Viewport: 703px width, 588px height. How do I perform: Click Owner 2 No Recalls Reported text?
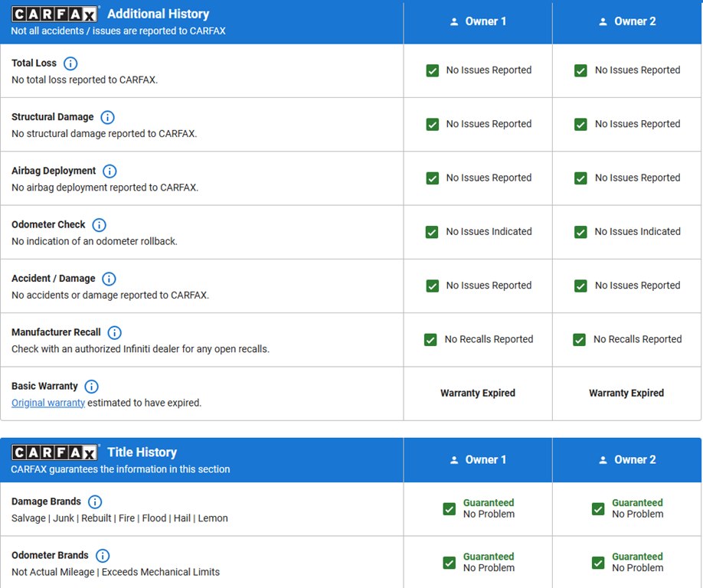pos(638,339)
